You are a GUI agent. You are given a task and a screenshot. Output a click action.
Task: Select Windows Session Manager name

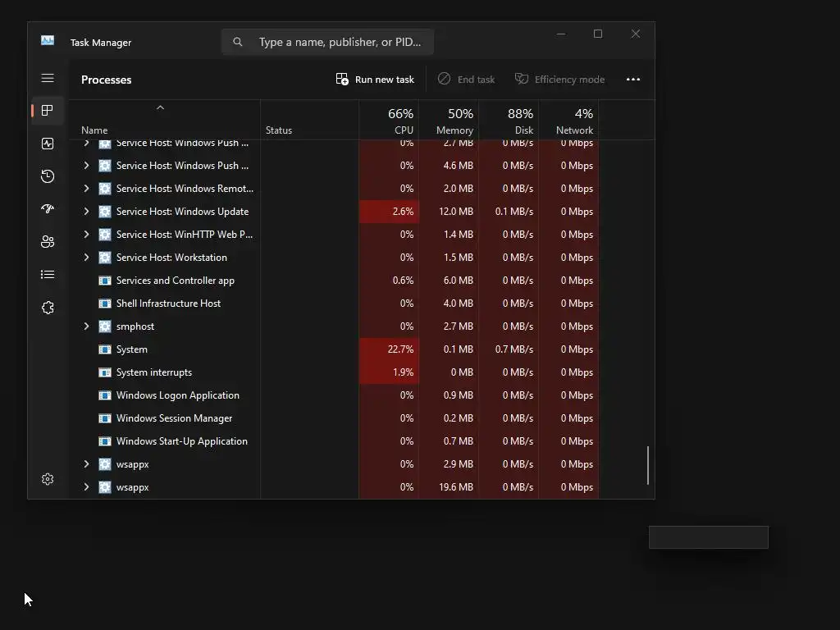(174, 418)
